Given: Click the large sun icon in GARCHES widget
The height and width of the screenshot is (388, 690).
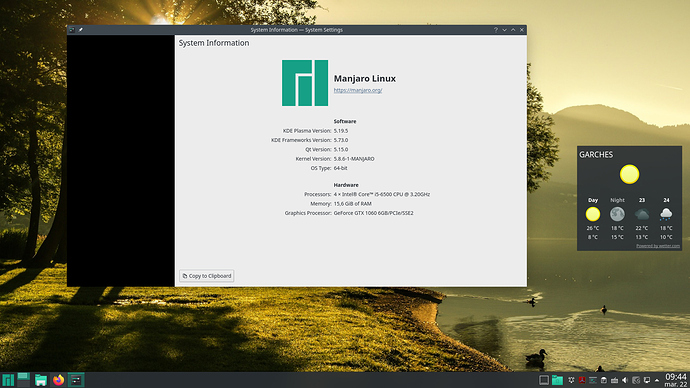Looking at the screenshot, I should click(x=629, y=175).
